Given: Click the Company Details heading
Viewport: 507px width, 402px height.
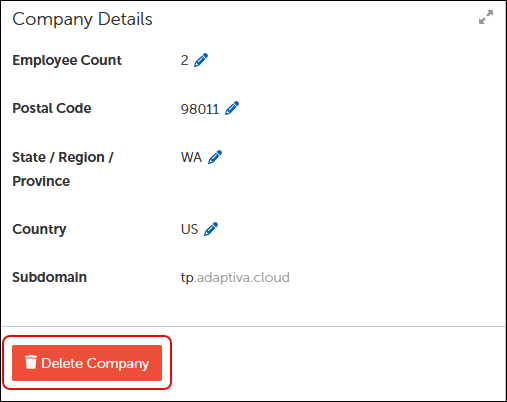Looking at the screenshot, I should [x=82, y=19].
